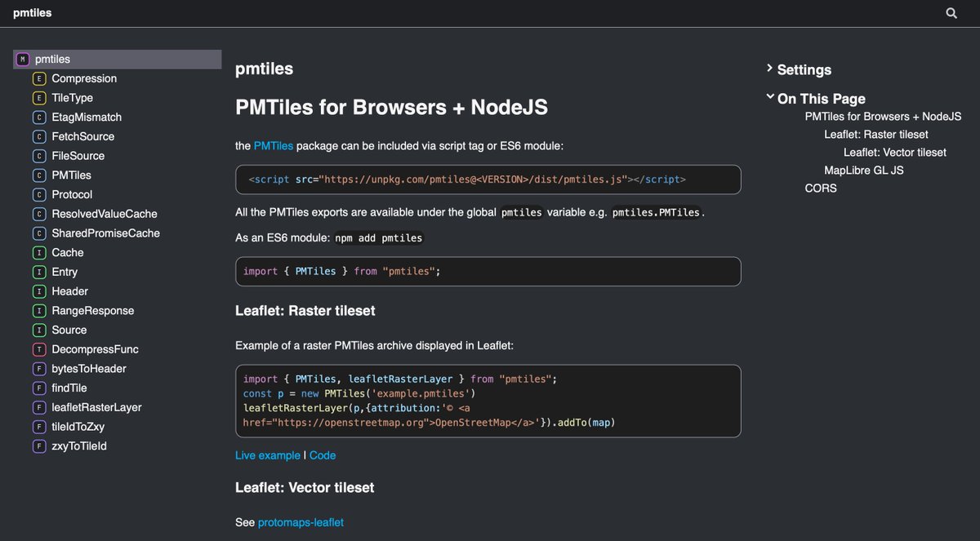The width and height of the screenshot is (980, 541).
Task: Click the class icon beside PMTiles
Action: click(x=39, y=175)
